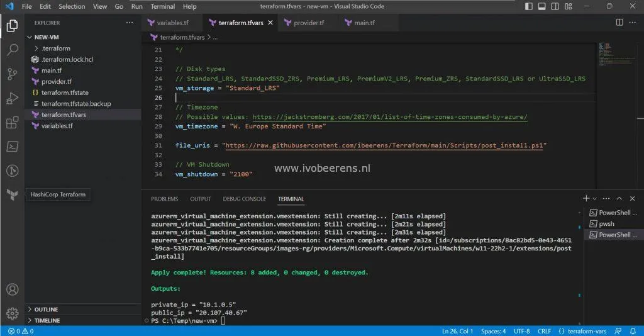Viewport: 644px width, 336px height.
Task: Open the Extensions view
Action: [x=13, y=123]
